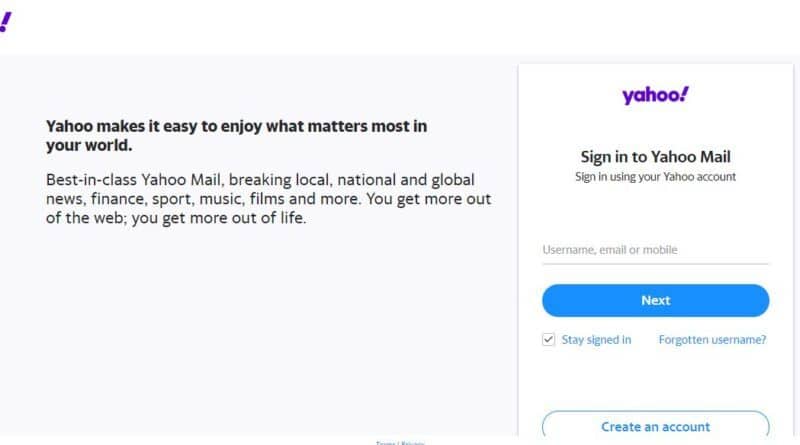This screenshot has width=800, height=445.
Task: Click the exclamation mark in the Yahoo logo
Action: tap(685, 94)
